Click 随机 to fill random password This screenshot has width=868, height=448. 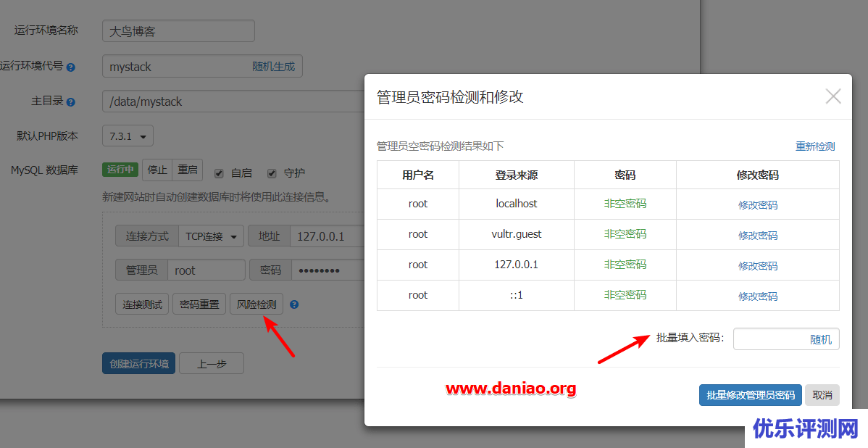[x=820, y=339]
